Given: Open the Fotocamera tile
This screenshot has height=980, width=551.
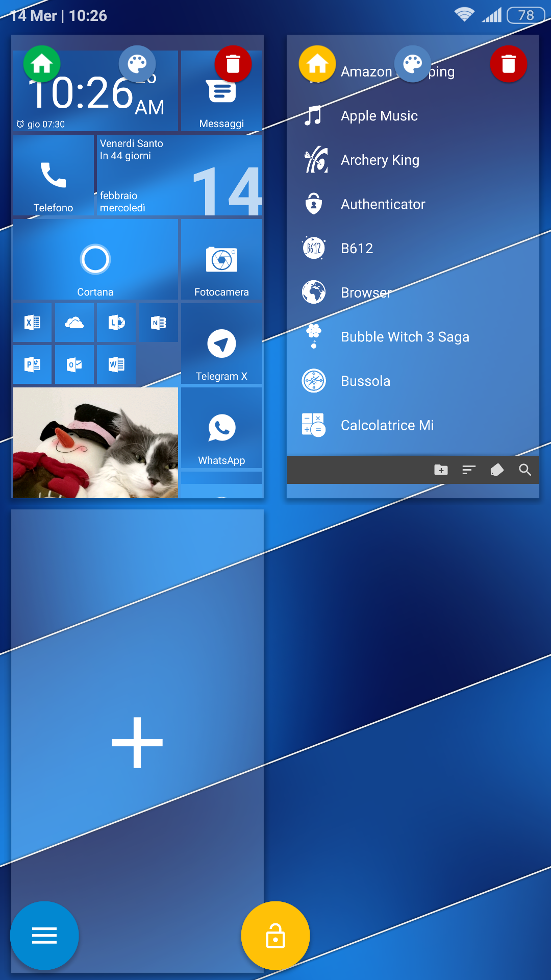Looking at the screenshot, I should tap(221, 259).
